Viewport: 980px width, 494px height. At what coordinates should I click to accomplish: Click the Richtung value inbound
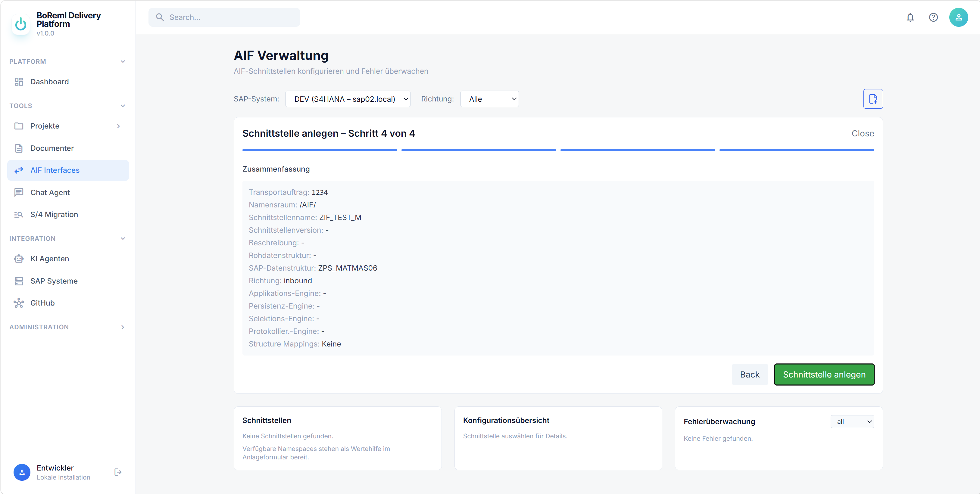point(298,281)
